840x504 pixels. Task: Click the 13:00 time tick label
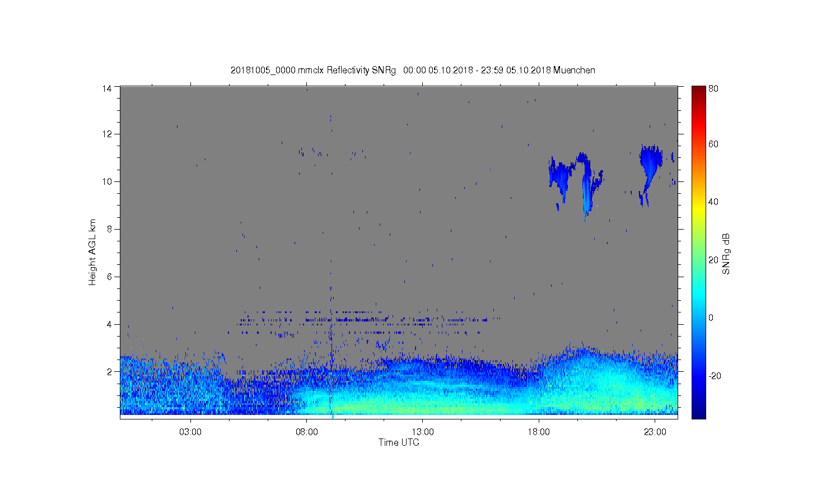point(423,432)
